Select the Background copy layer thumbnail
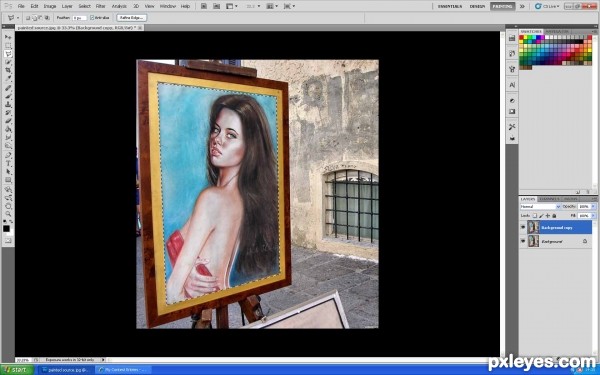Screen dimensions: 600x375 533,227
